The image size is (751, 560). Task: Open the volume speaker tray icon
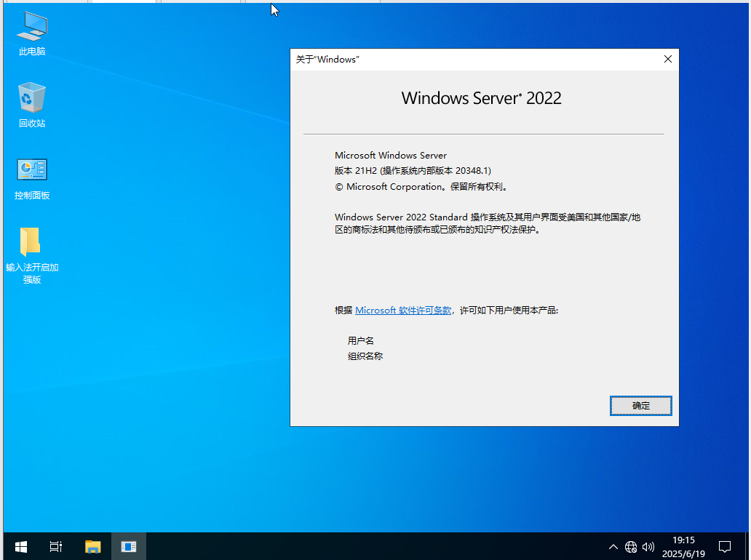pyautogui.click(x=648, y=547)
